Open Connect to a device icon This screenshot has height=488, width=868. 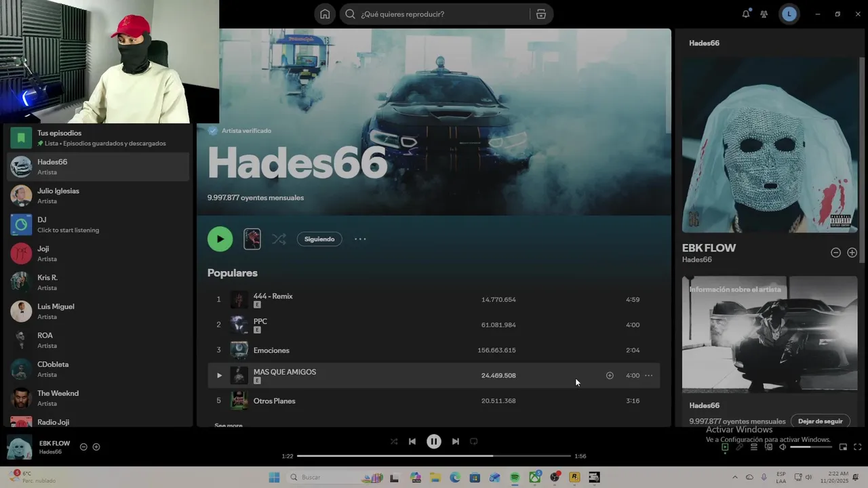[768, 447]
